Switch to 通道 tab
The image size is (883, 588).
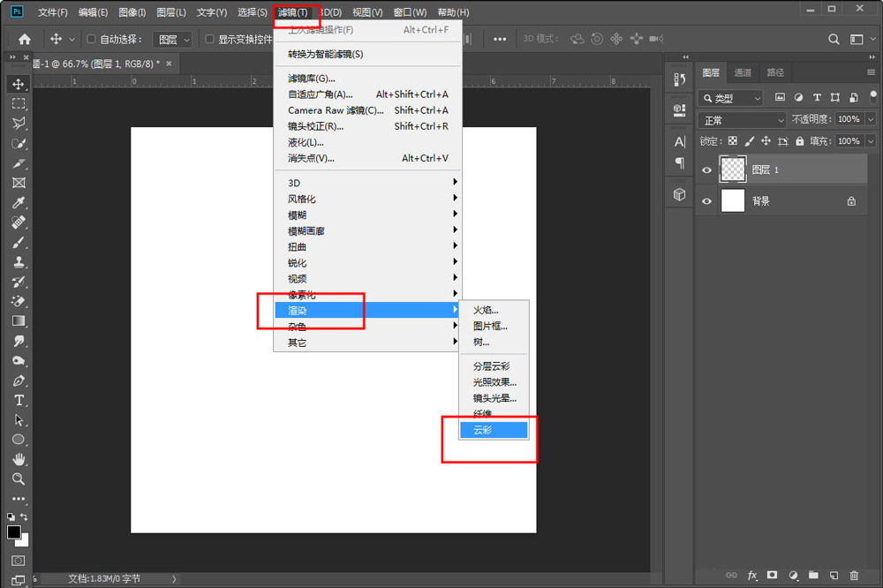coord(743,72)
